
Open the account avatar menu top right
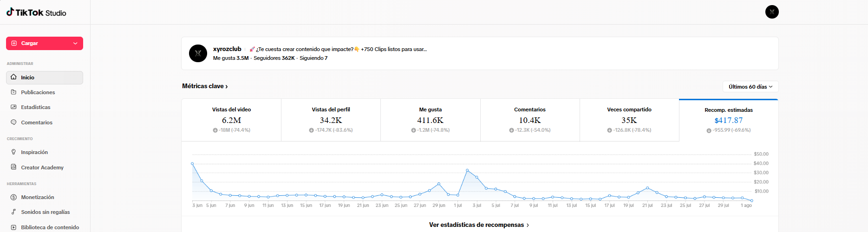click(x=772, y=12)
